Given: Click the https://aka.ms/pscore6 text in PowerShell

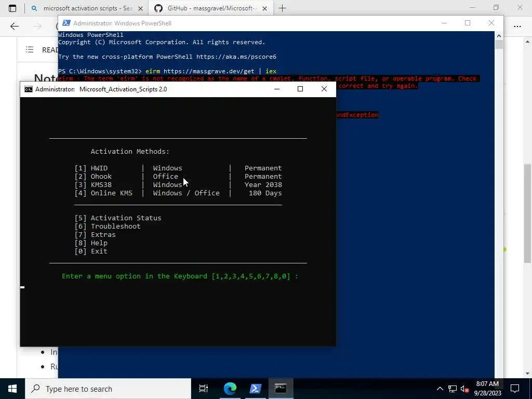Looking at the screenshot, I should click(x=236, y=57).
